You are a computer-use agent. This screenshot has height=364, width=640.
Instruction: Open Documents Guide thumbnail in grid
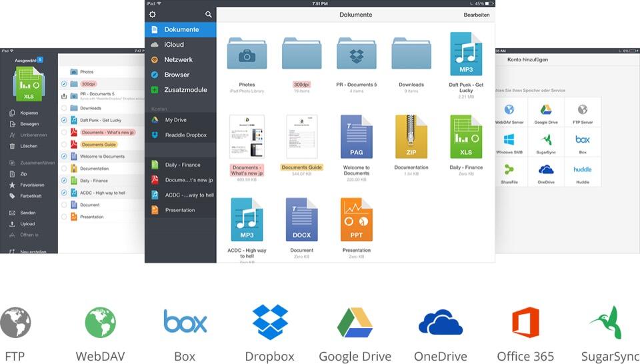click(x=301, y=137)
